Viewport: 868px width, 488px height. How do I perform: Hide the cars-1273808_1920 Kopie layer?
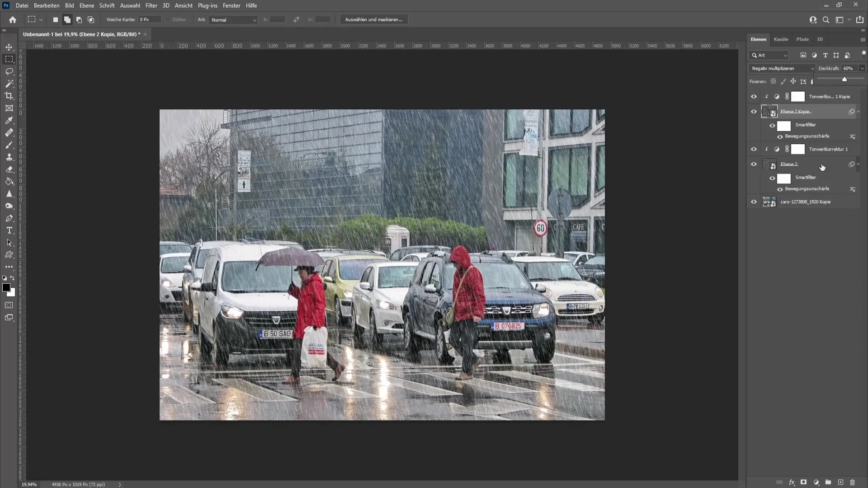754,202
